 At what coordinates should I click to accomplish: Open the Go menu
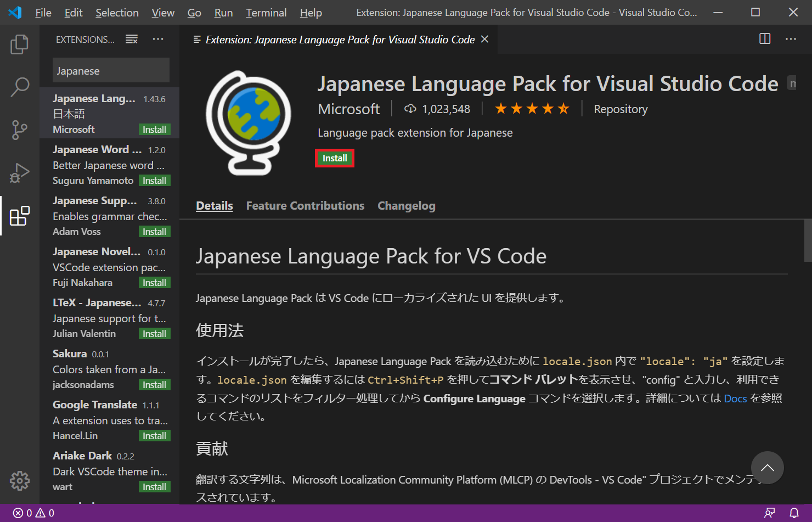coord(194,12)
